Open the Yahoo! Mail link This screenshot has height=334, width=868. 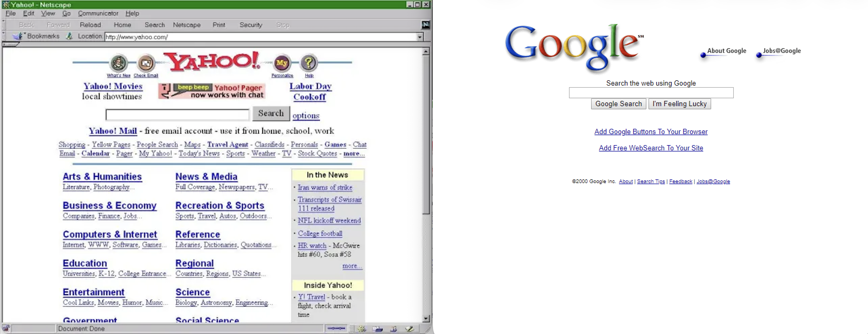[113, 131]
